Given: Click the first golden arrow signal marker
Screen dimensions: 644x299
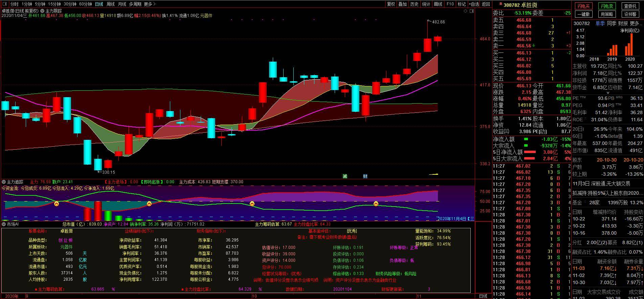Looking at the screenshot, I should click(x=57, y=204).
